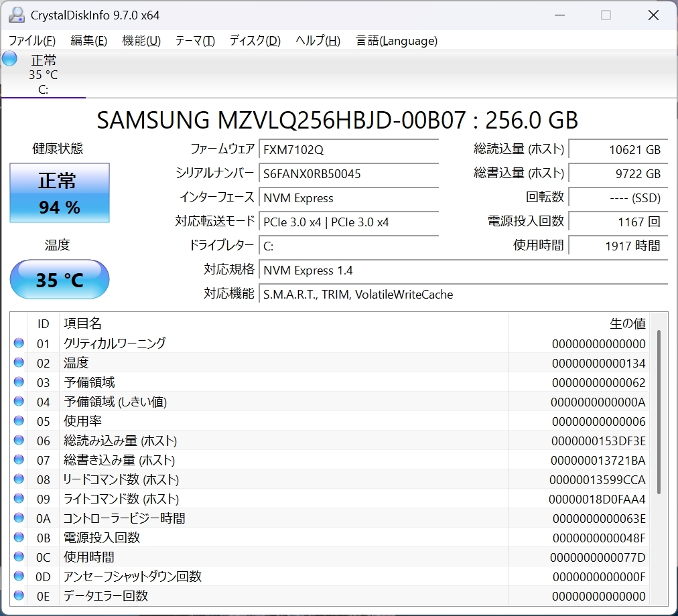The image size is (678, 616).
Task: Click raw value 0000000153DF3E
Action: [x=598, y=441]
